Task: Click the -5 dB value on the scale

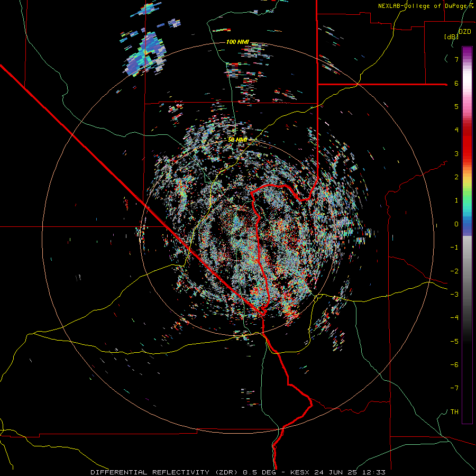Action: [x=454, y=342]
